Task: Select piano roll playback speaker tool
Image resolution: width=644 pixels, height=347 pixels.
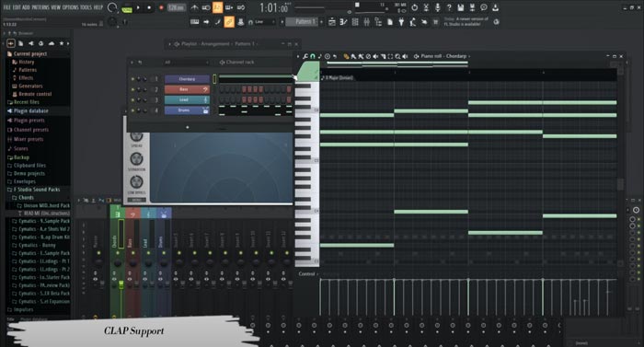Action: (x=405, y=56)
